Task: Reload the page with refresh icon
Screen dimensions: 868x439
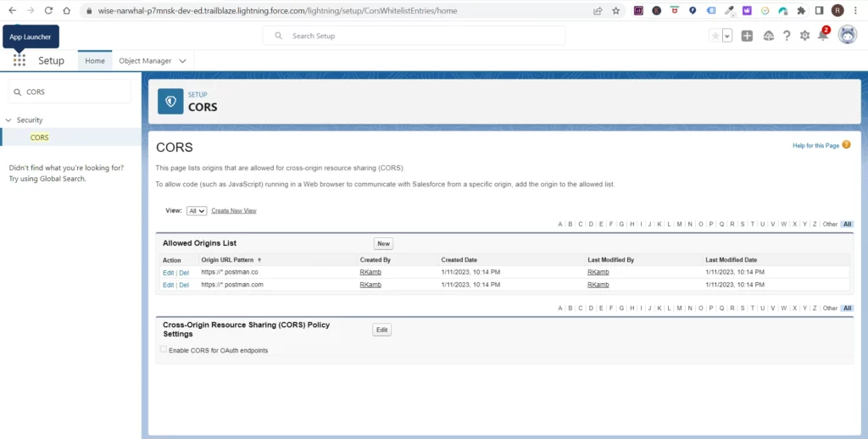Action: [x=48, y=10]
